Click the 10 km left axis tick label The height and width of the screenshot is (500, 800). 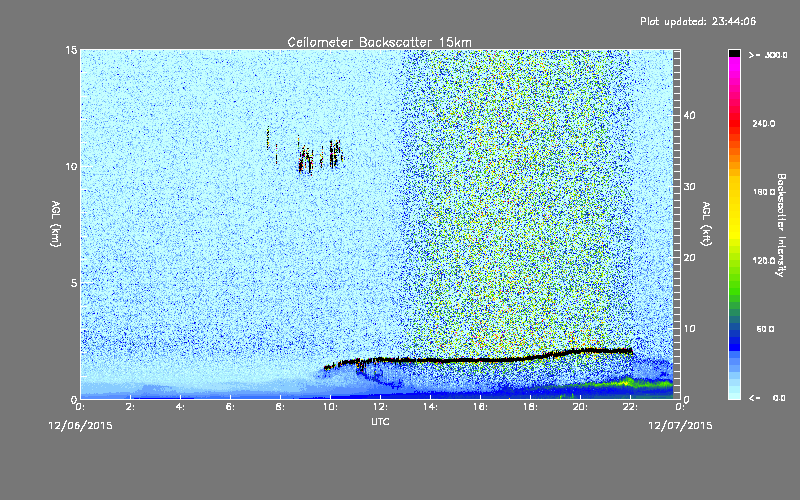click(x=71, y=166)
